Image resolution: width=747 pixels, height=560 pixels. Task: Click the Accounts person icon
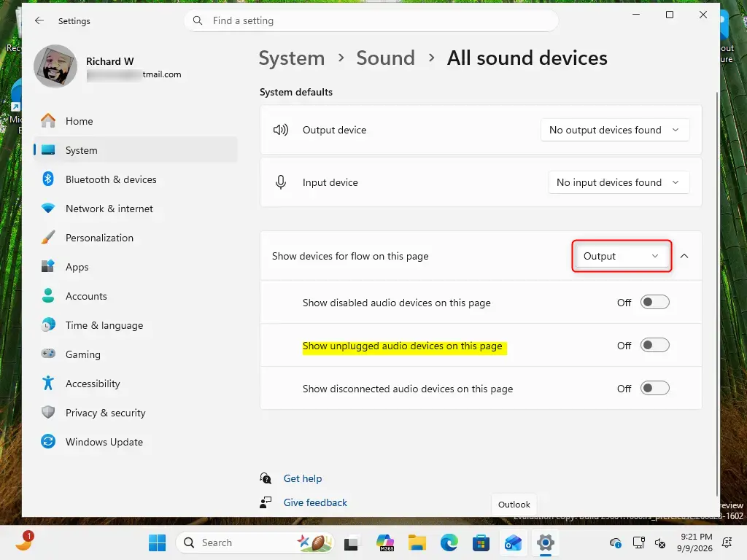(48, 295)
